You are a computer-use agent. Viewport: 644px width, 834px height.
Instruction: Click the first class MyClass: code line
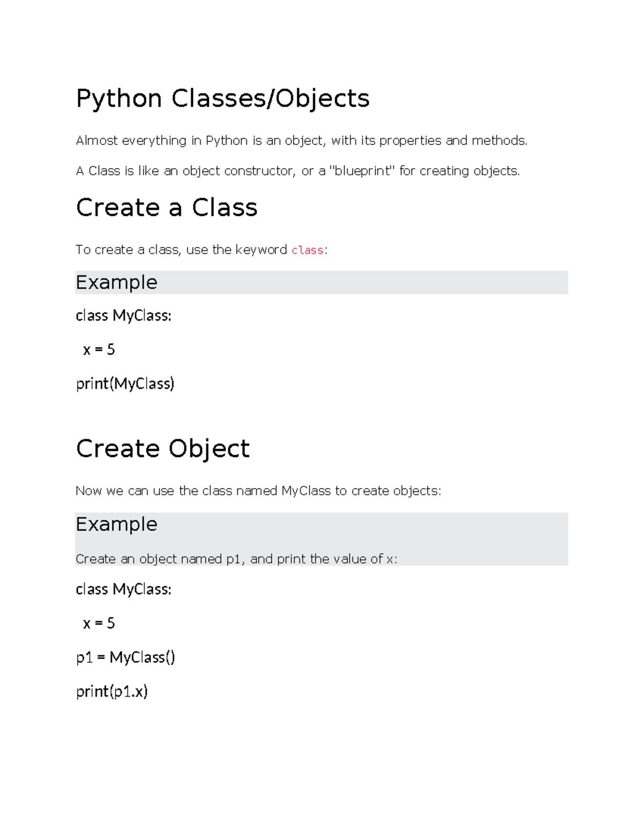tap(123, 316)
